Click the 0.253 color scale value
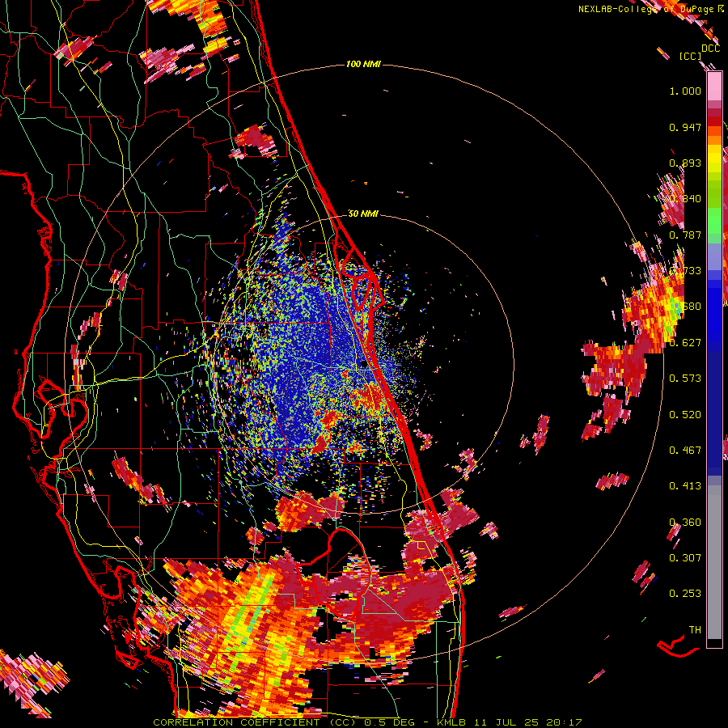This screenshot has width=728, height=728. point(685,594)
